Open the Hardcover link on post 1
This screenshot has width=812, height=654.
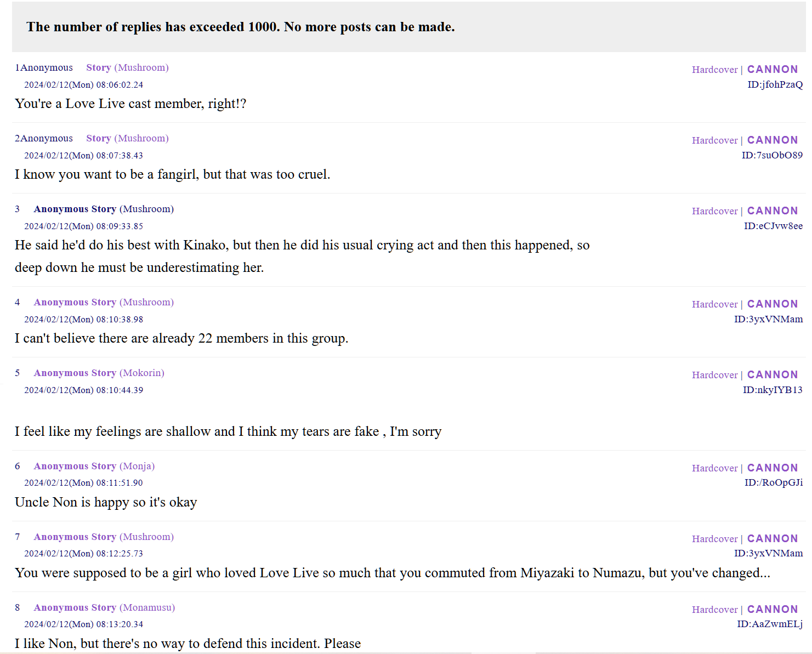[x=715, y=70]
